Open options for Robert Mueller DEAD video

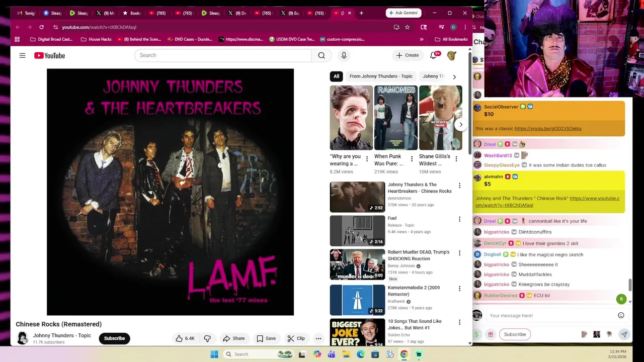coord(459,253)
